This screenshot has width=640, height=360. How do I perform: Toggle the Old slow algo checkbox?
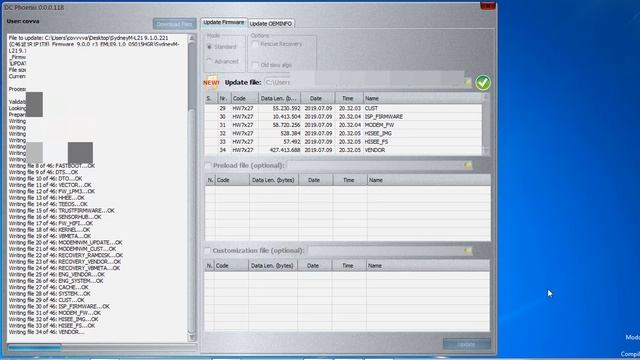click(256, 65)
